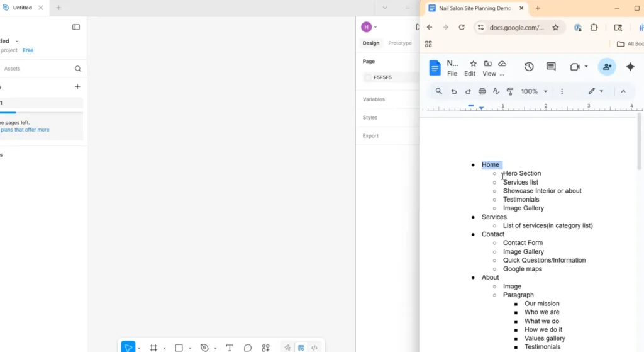Image resolution: width=644 pixels, height=352 pixels.
Task: Select the Pen tool
Action: click(x=204, y=348)
